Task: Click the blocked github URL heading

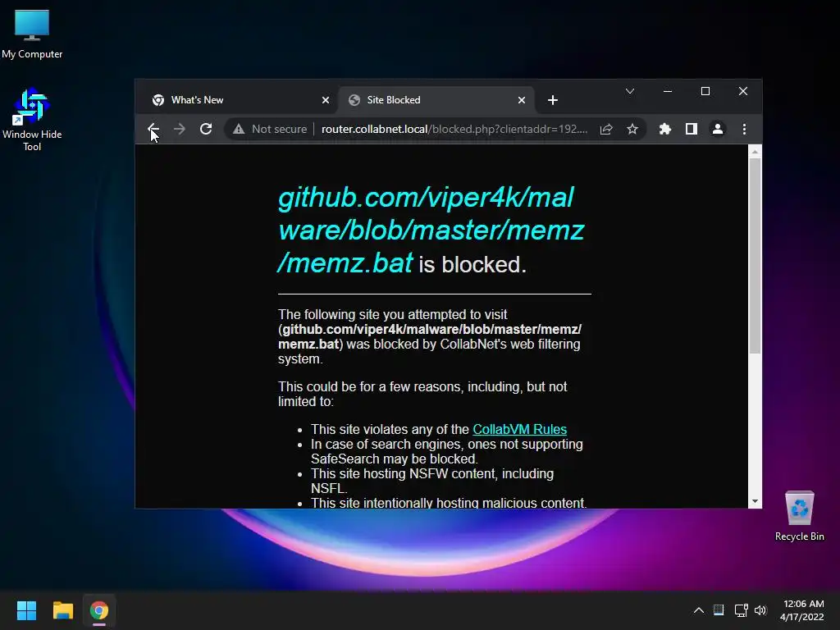Action: click(x=431, y=230)
